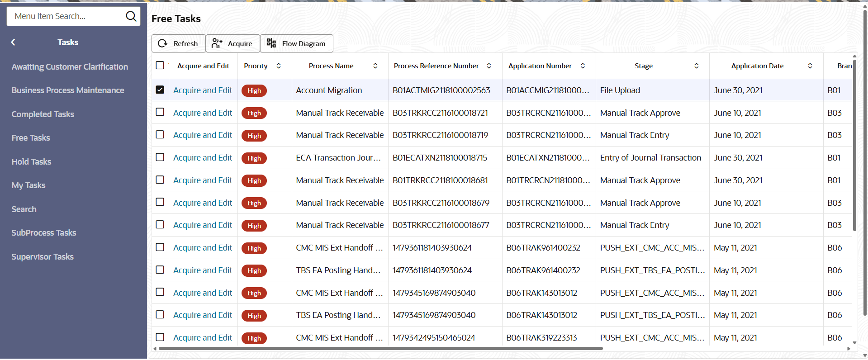Select Free Tasks in the sidebar

coord(31,138)
